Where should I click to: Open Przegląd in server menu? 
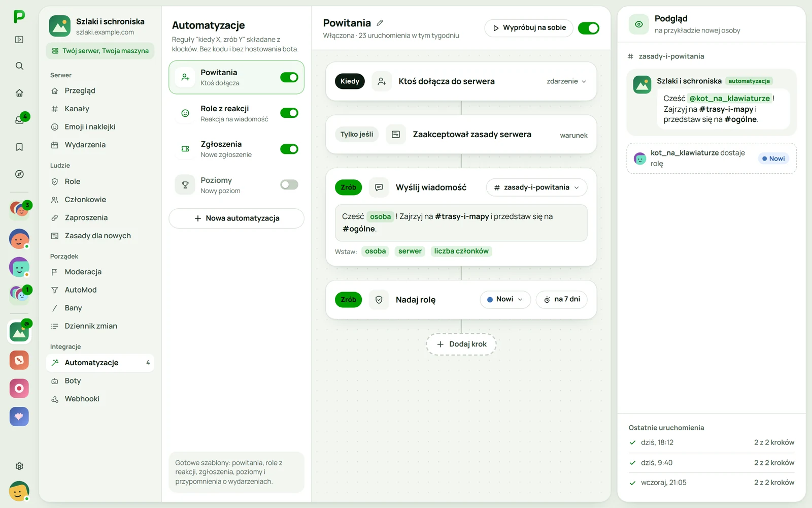click(100, 90)
